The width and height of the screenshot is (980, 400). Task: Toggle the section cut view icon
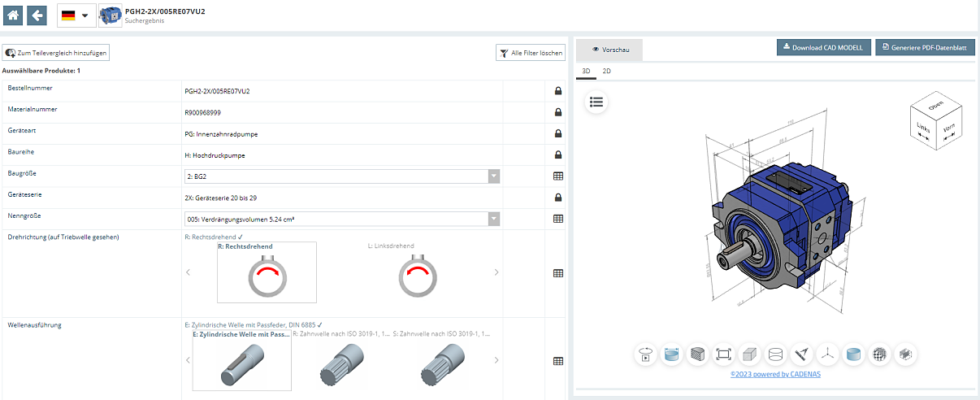click(697, 354)
